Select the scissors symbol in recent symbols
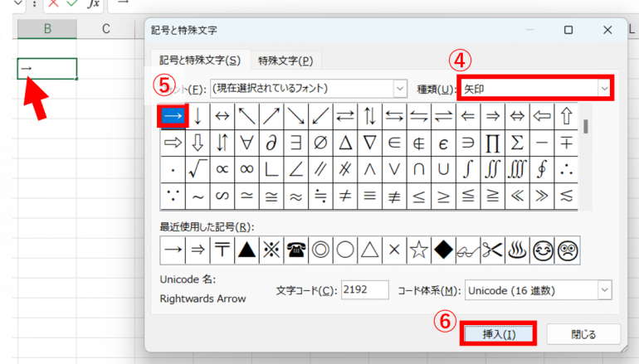This screenshot has width=639, height=364. (492, 250)
